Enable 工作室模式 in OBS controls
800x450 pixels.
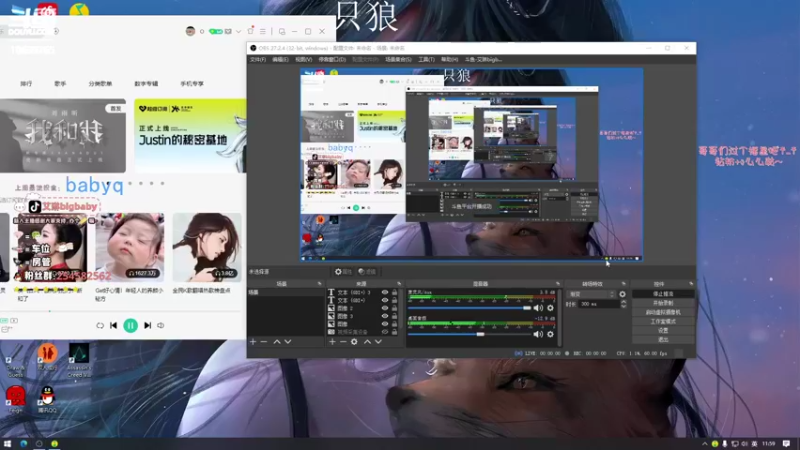663,321
